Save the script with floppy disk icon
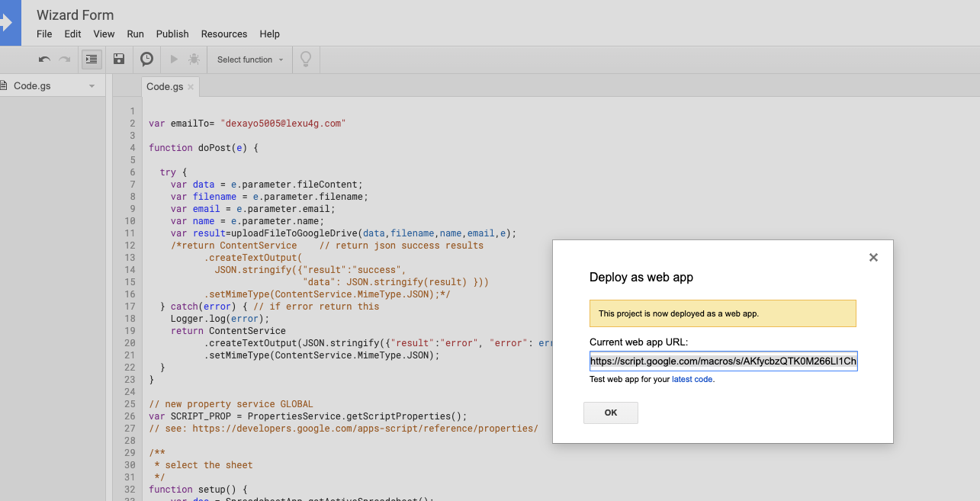This screenshot has width=980, height=501. coord(119,59)
